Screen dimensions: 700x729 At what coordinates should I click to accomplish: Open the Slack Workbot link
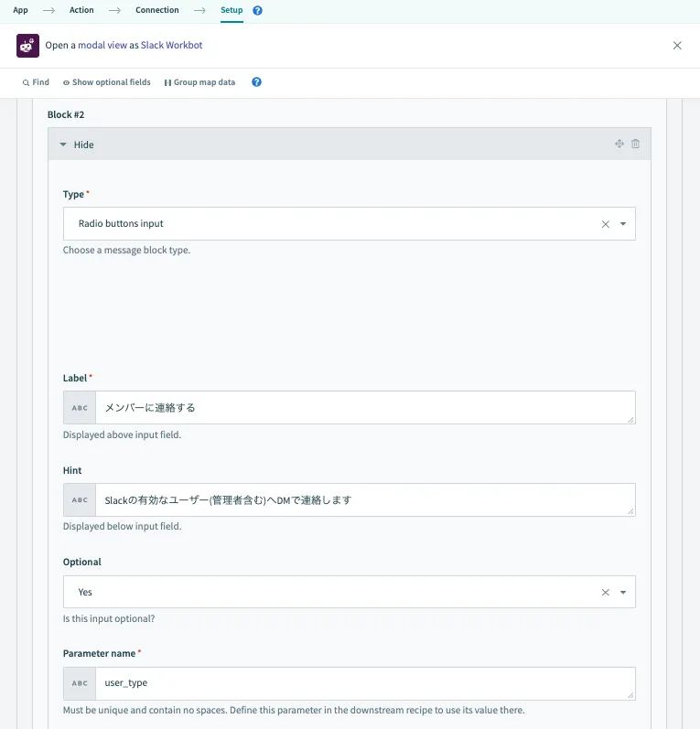[x=172, y=45]
